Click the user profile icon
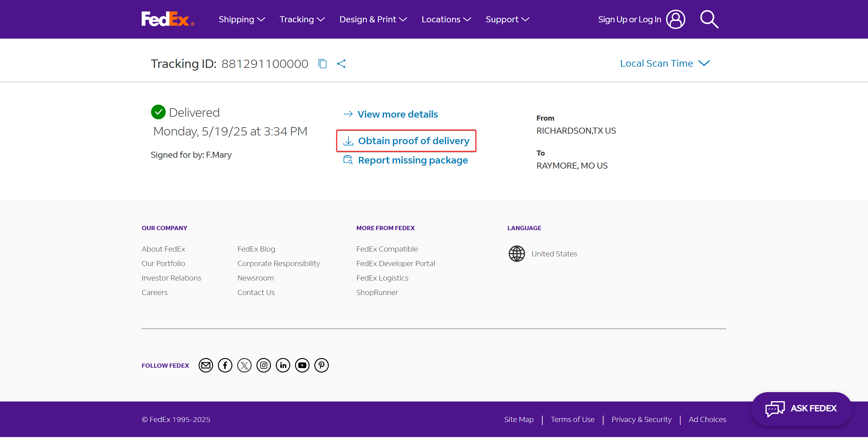Viewport: 868px width, 441px height. click(676, 19)
